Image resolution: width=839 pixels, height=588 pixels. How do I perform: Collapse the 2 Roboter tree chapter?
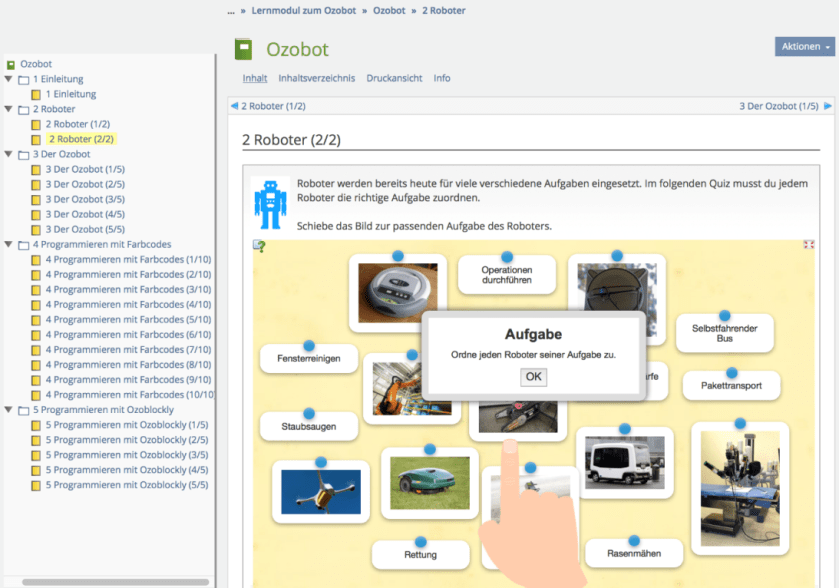click(9, 109)
